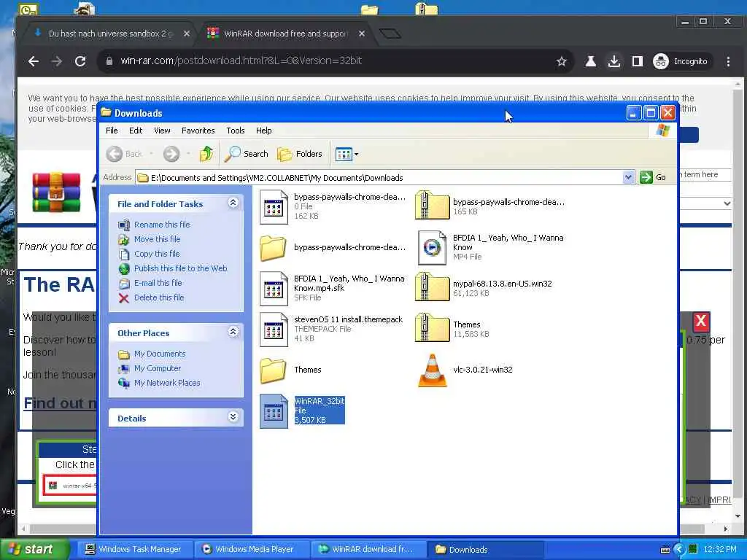Open Chrome three-dot menu
747x560 pixels.
point(728,61)
